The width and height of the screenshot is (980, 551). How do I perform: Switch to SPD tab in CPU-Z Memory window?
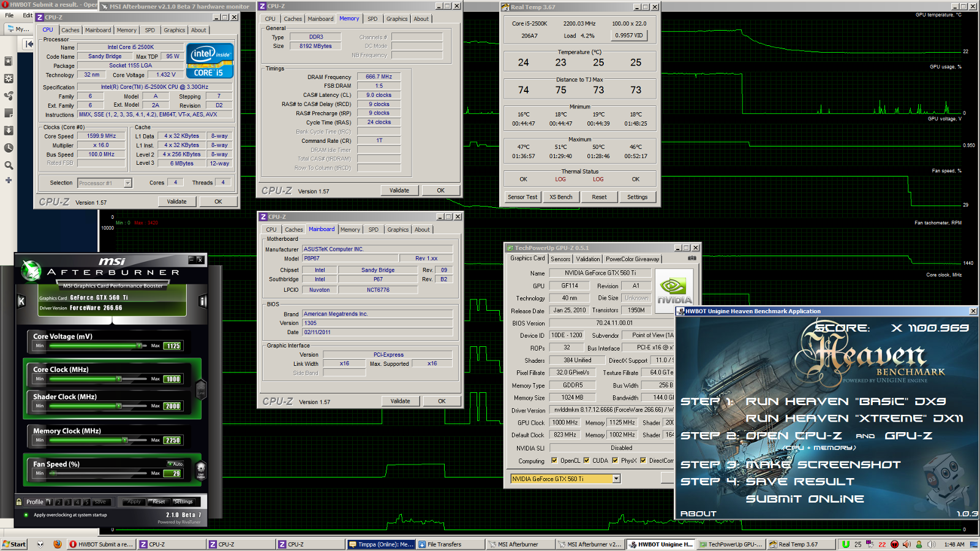coord(372,19)
